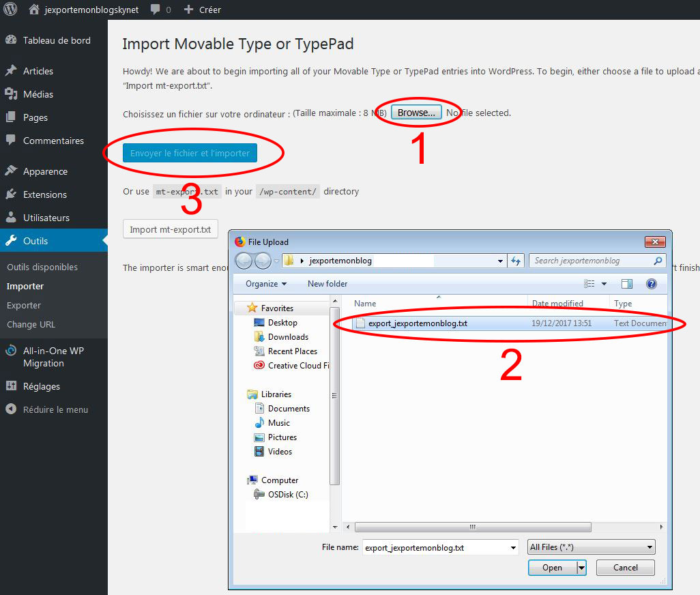700x595 pixels.
Task: Click the Apparence paintbrush icon
Action: [11, 171]
